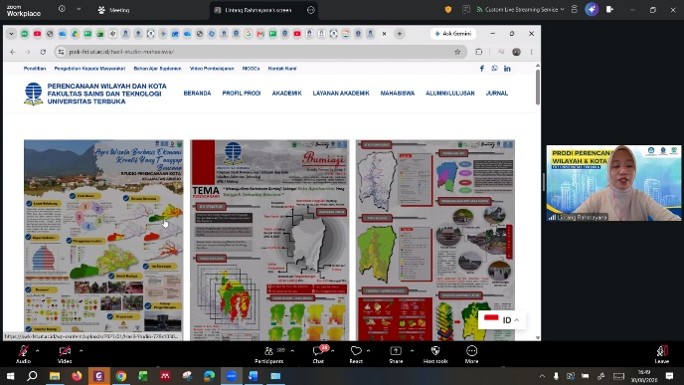Screen dimensions: 684x385
Task: Open the More options ellipsis
Action: click(472, 354)
